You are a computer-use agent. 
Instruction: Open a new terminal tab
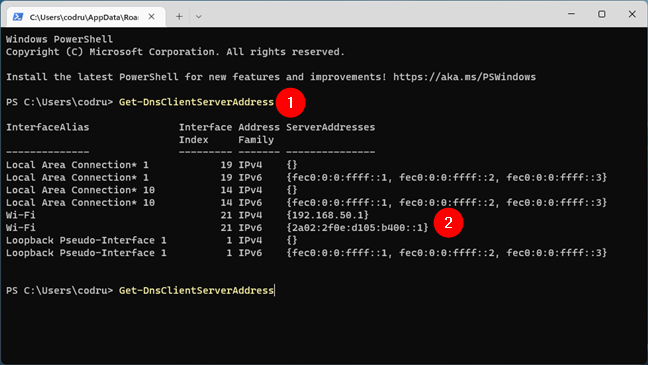(x=179, y=17)
